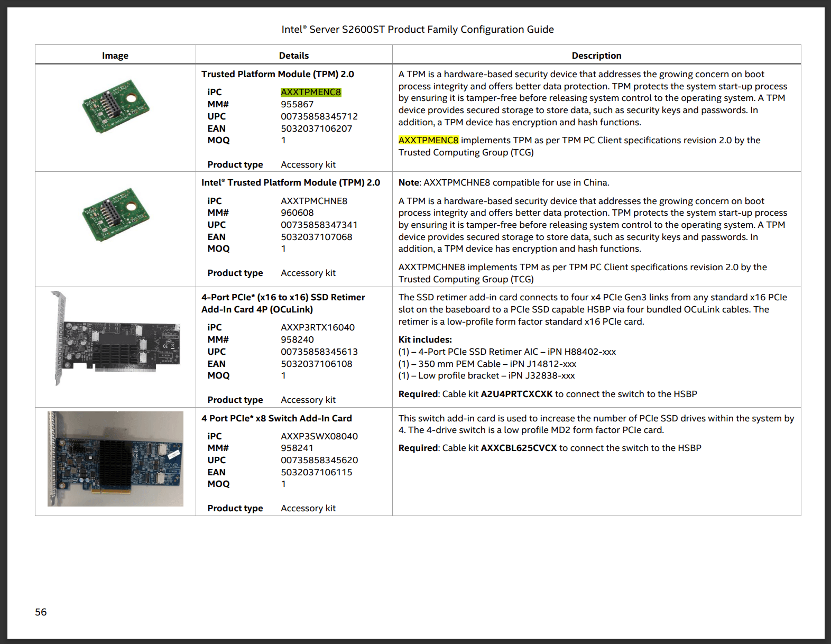Click the 'Description' column header
The width and height of the screenshot is (831, 644).
click(x=596, y=56)
